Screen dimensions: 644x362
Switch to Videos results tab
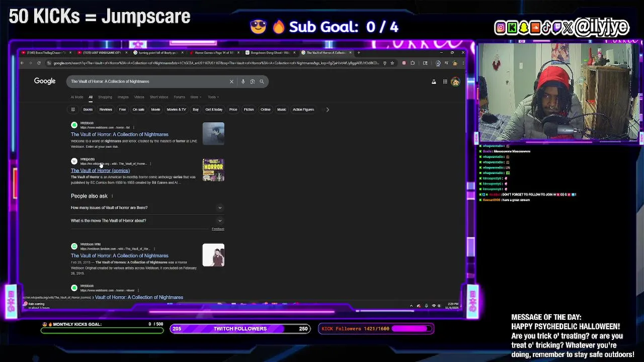[x=139, y=97]
